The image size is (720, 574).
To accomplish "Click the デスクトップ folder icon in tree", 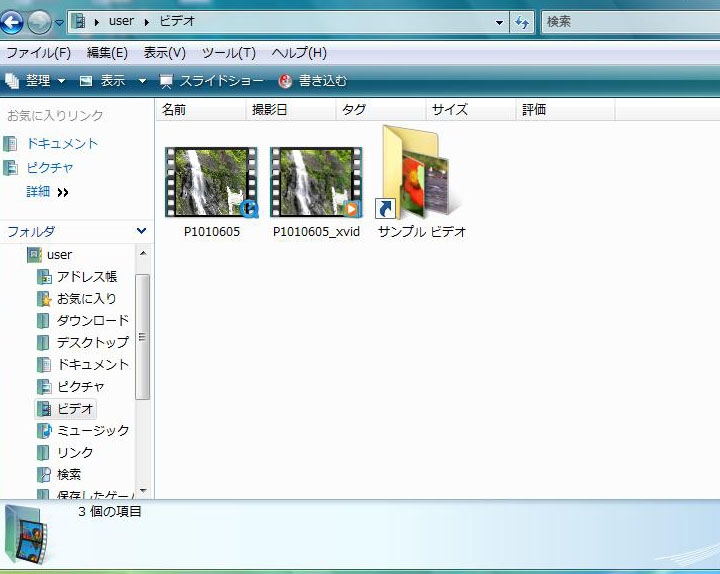I will tap(43, 343).
